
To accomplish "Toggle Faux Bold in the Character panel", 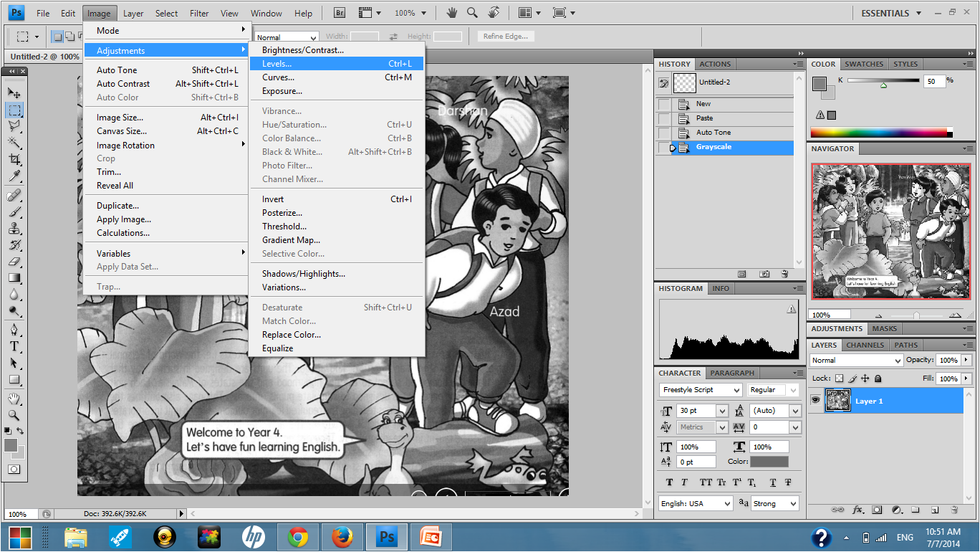I will click(x=669, y=482).
